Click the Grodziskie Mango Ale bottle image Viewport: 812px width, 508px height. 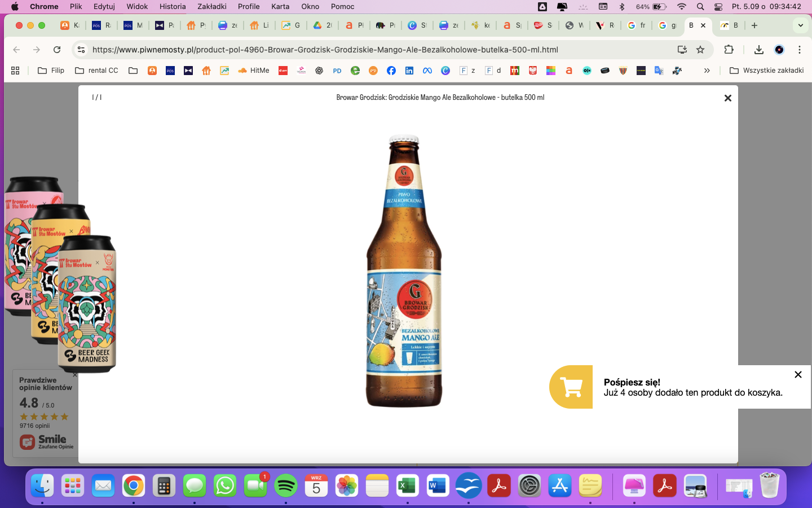[404, 271]
